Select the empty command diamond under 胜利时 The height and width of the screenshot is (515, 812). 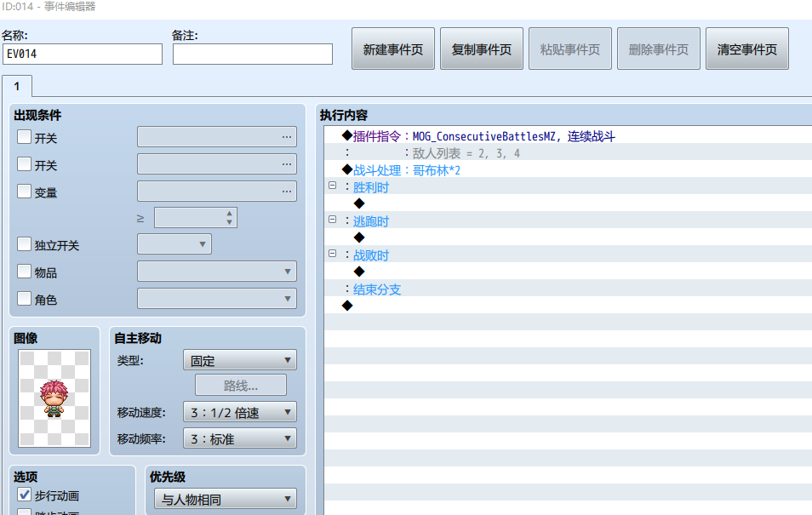(x=359, y=203)
